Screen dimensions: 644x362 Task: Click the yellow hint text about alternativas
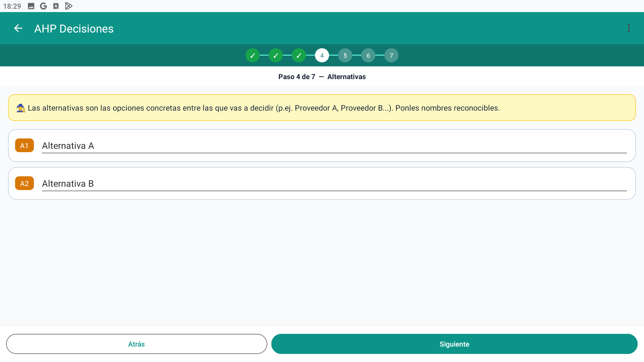pos(264,108)
